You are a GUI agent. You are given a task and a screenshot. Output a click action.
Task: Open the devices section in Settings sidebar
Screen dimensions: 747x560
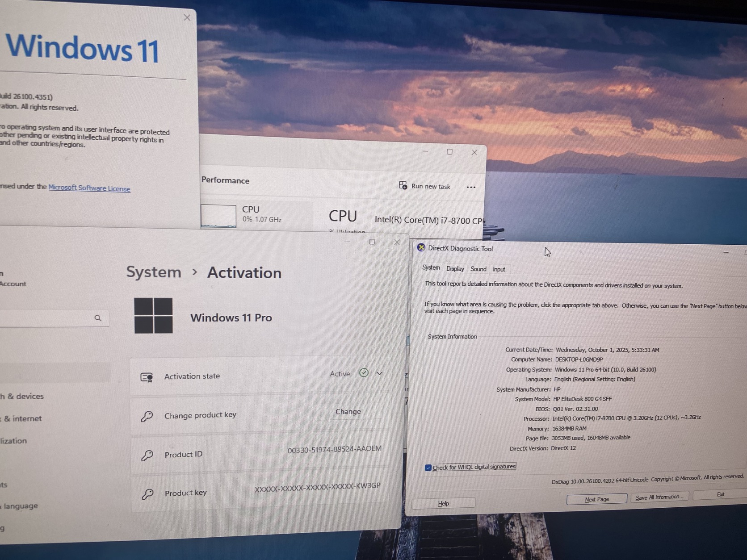click(x=22, y=396)
